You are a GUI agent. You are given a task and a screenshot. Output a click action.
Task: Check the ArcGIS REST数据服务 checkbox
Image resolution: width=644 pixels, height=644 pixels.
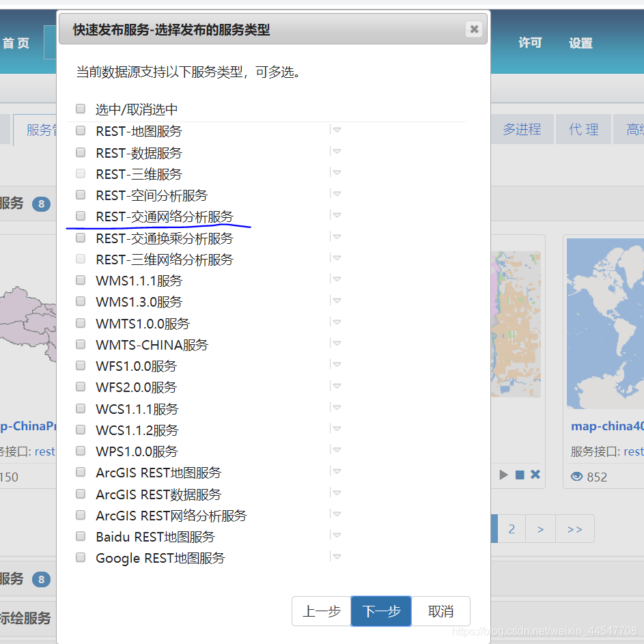81,494
